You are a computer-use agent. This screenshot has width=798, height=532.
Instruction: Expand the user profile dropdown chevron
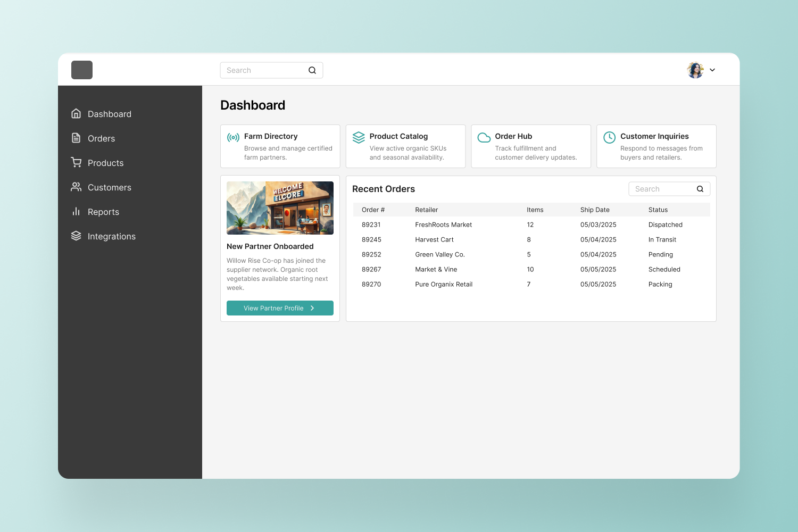coord(712,70)
